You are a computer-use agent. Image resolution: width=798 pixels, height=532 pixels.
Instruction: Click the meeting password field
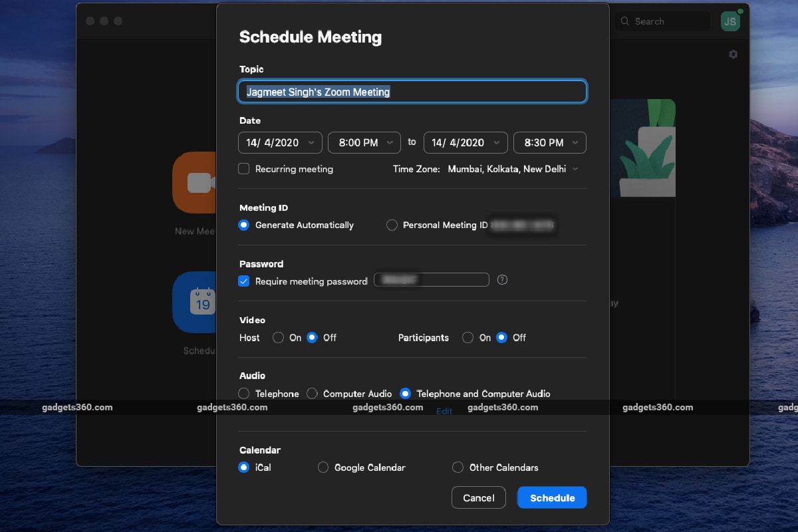coord(432,280)
